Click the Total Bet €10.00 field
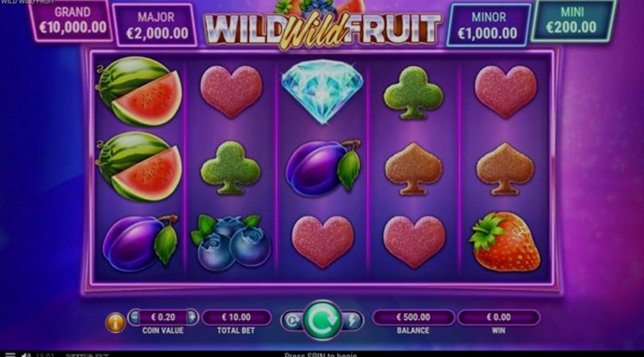Screen dimensions: 644x357 click(x=237, y=317)
